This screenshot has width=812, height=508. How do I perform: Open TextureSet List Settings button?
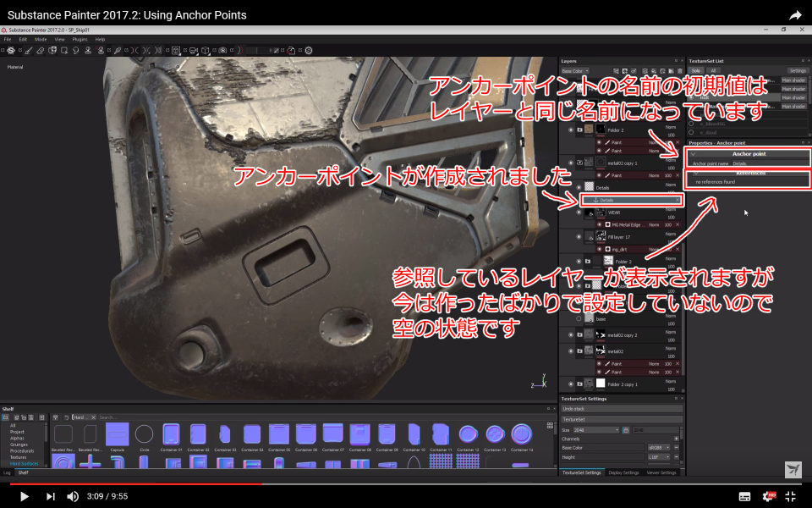(798, 71)
